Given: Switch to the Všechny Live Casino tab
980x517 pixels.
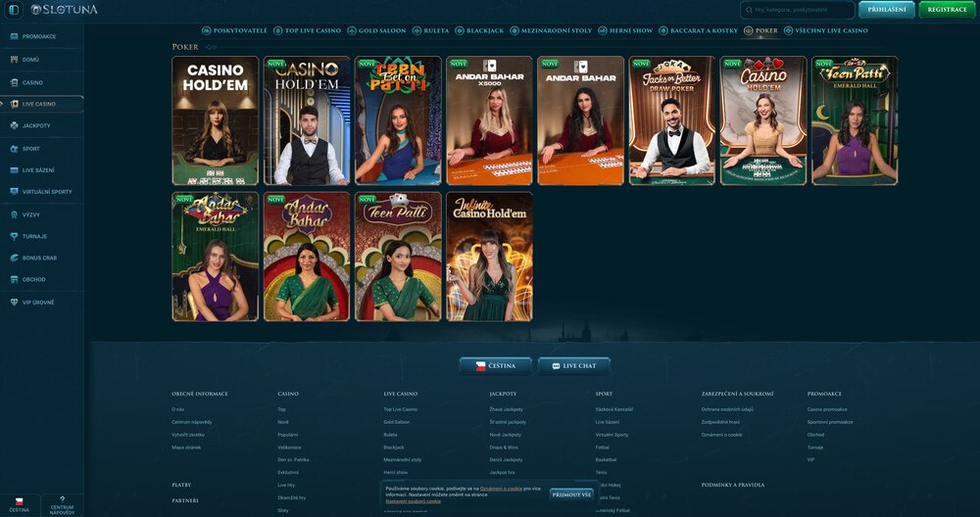Looking at the screenshot, I should [x=825, y=30].
